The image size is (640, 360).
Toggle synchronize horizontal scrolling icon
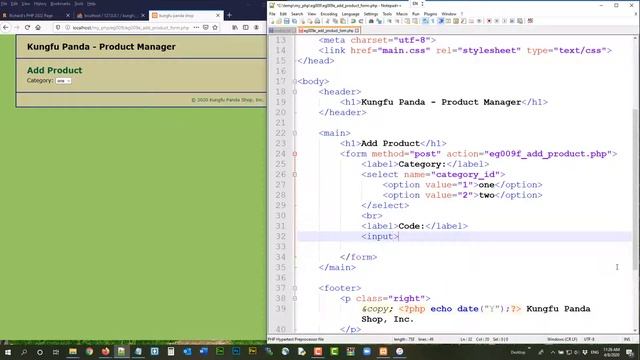(415, 21)
